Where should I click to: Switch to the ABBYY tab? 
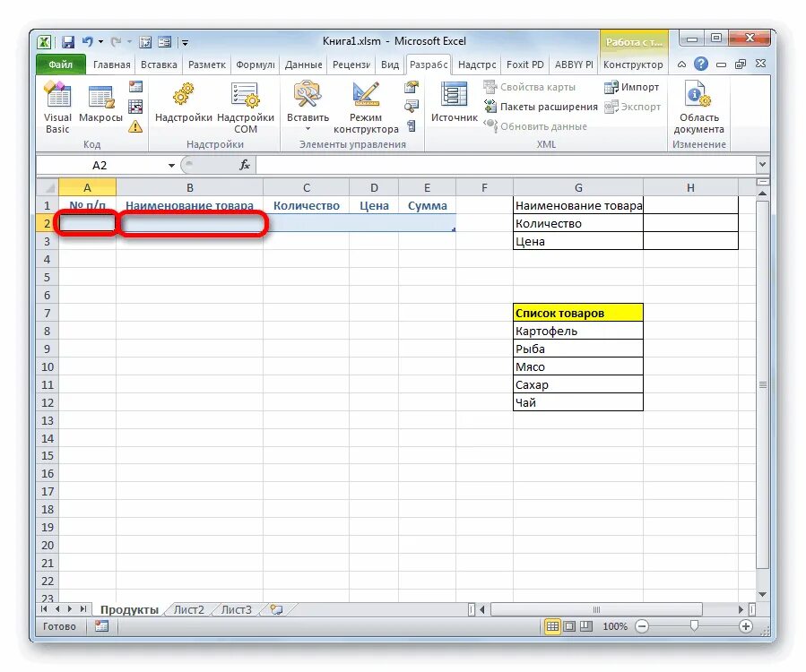click(574, 65)
